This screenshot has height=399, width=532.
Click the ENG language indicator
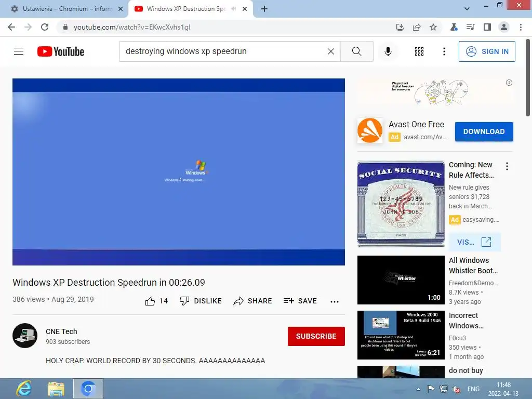[473, 389]
